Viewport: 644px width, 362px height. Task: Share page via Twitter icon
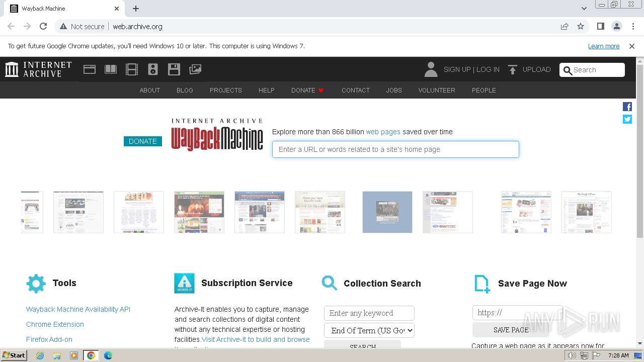627,119
